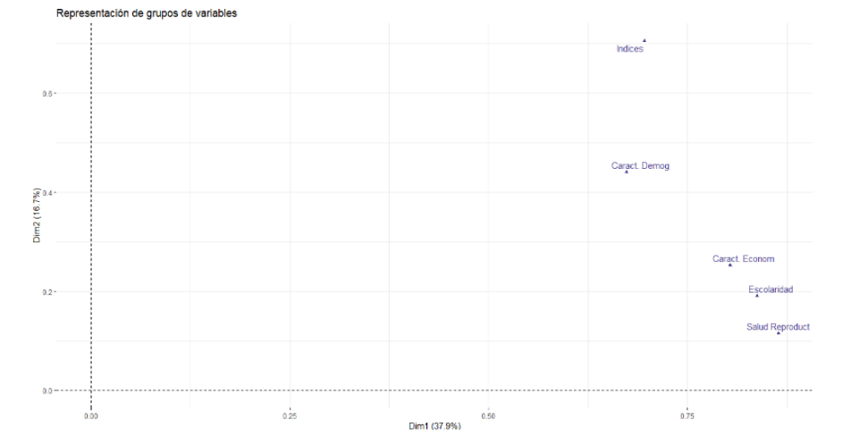The image size is (868, 436).
Task: Select the Escolaridad label text
Action: coord(770,289)
